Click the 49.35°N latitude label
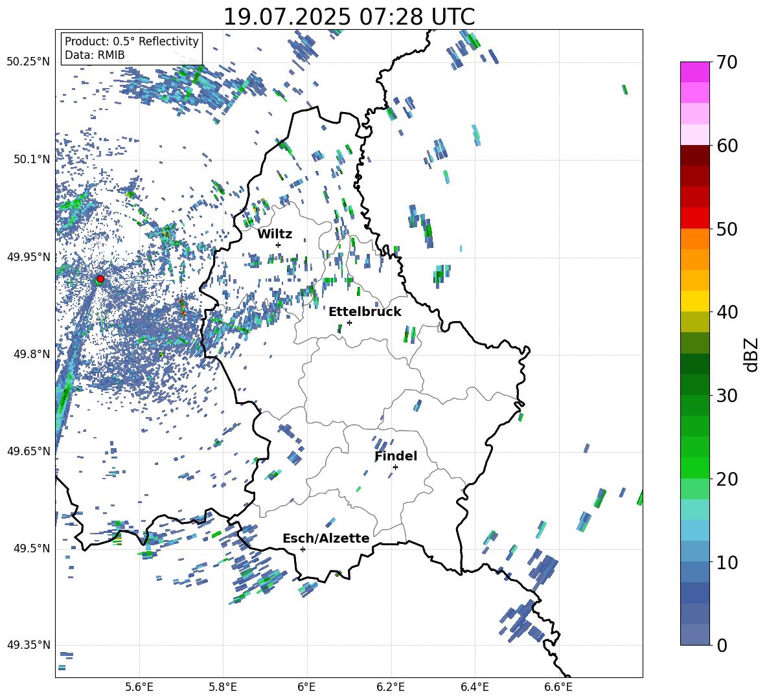Screen dimensions: 767x700 tap(29, 645)
